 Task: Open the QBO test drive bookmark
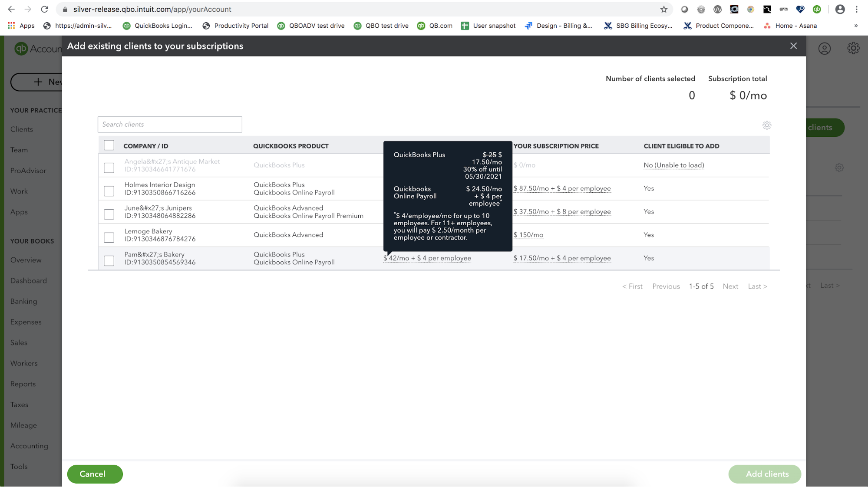381,26
